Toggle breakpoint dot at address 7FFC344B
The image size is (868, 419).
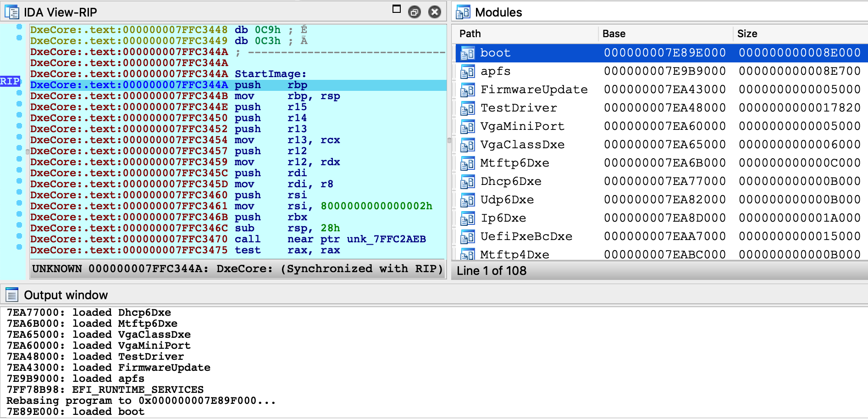19,93
